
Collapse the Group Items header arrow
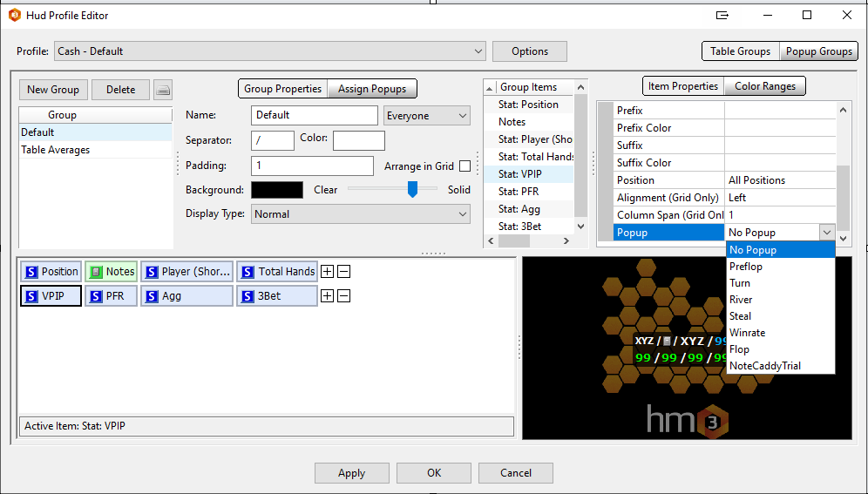490,87
